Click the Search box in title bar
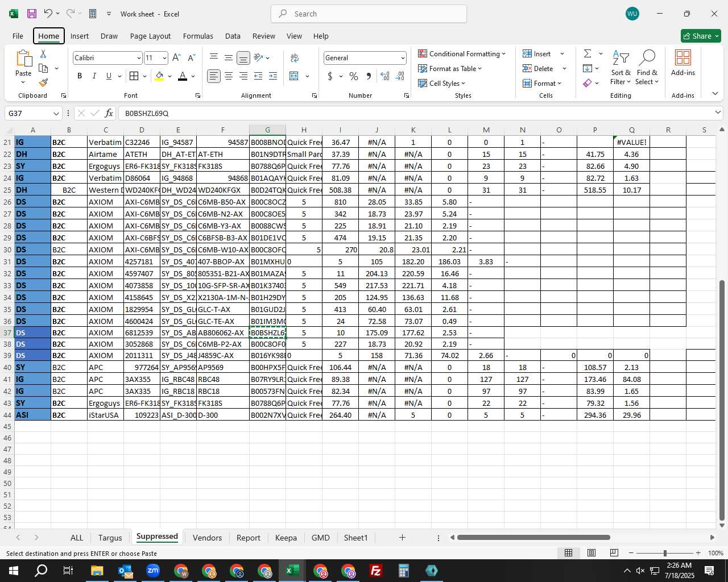728x582 pixels. 369,14
